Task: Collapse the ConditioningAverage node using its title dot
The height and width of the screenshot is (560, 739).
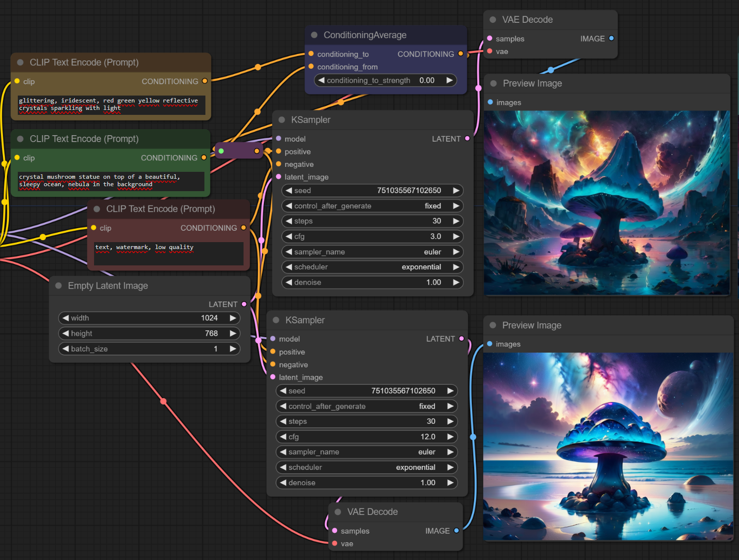Action: [314, 35]
